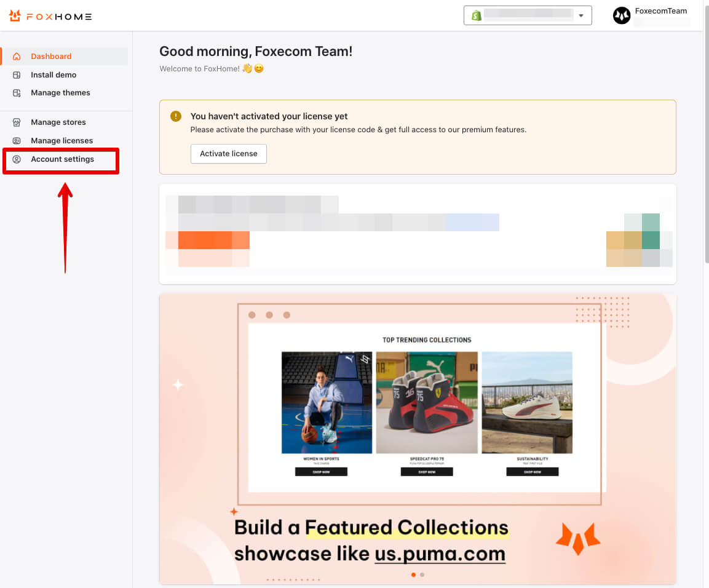
Task: Click the Dashboard home icon
Action: [x=17, y=57]
